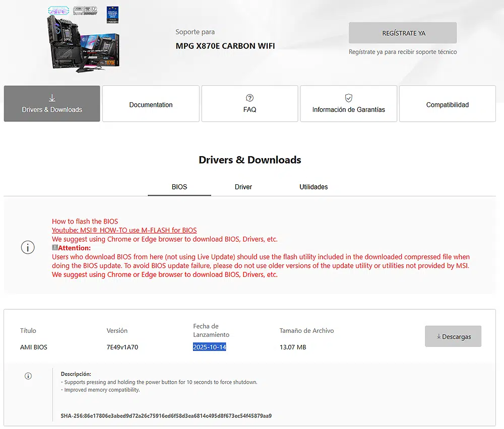Open the Youtube M-FLASH how-to link
The height and width of the screenshot is (429, 504).
point(124,230)
